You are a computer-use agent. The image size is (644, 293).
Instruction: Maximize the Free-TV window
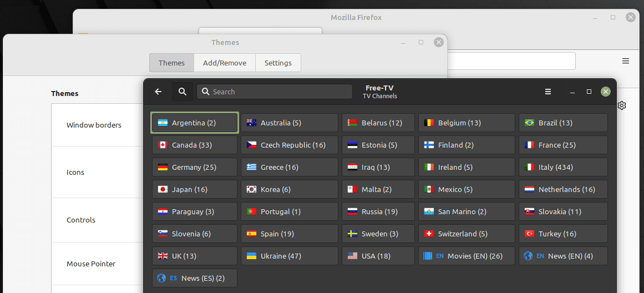[589, 92]
